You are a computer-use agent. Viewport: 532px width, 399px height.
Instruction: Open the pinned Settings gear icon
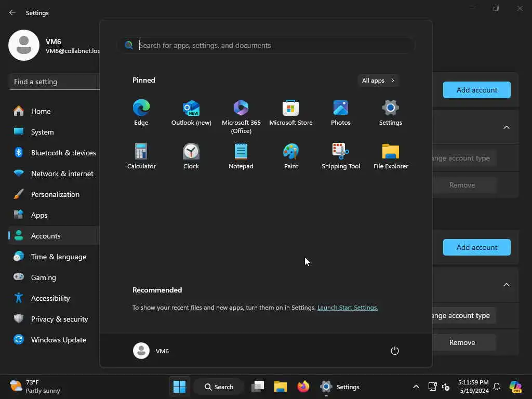pyautogui.click(x=391, y=113)
